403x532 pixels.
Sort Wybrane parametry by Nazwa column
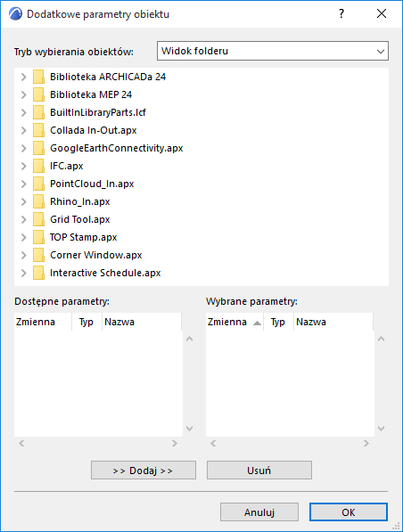(x=333, y=322)
